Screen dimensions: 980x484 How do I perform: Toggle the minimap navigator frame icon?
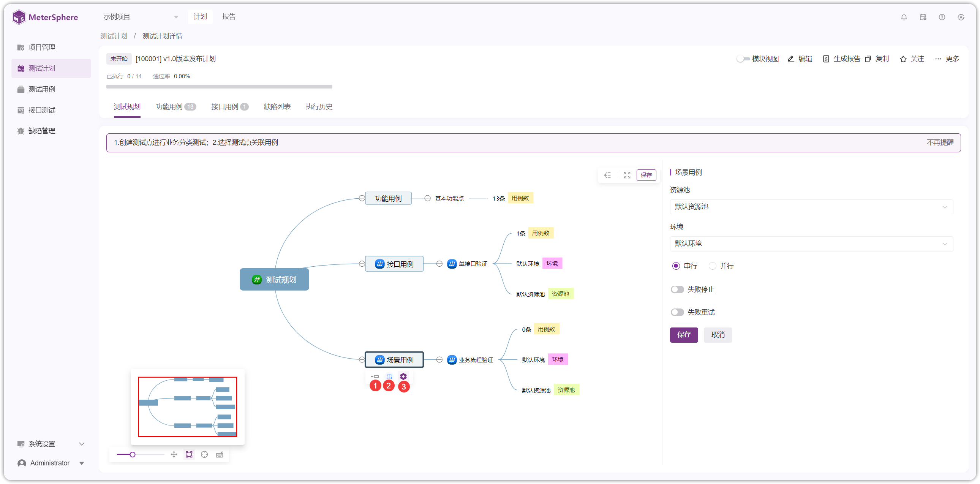point(189,454)
